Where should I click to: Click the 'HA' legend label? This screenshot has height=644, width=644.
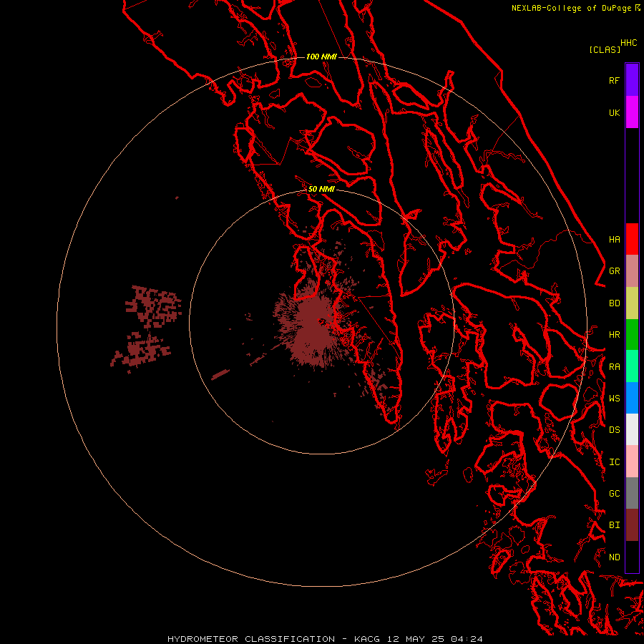pyautogui.click(x=614, y=239)
